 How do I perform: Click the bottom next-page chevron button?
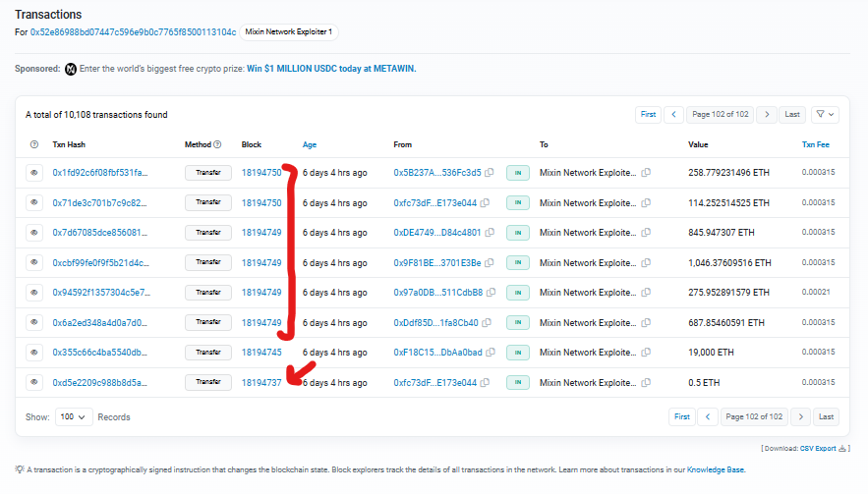(800, 416)
